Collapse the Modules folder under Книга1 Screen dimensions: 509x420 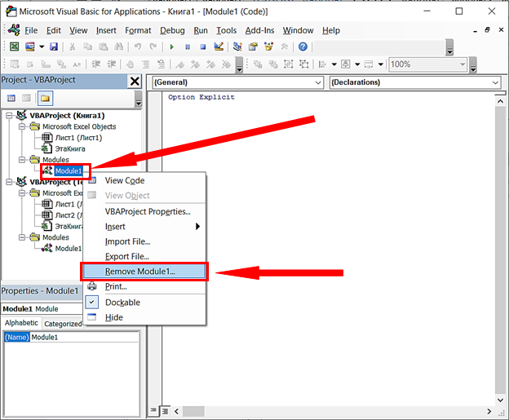22,160
